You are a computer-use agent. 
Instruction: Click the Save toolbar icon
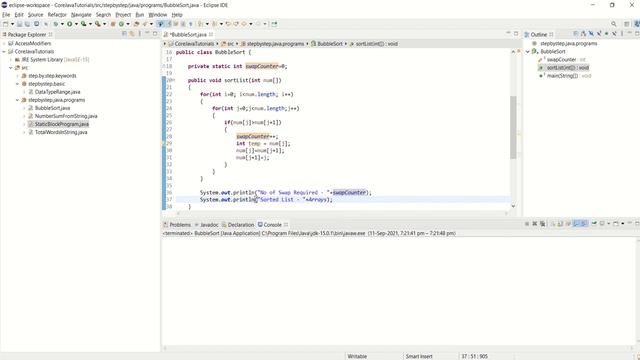[x=19, y=24]
